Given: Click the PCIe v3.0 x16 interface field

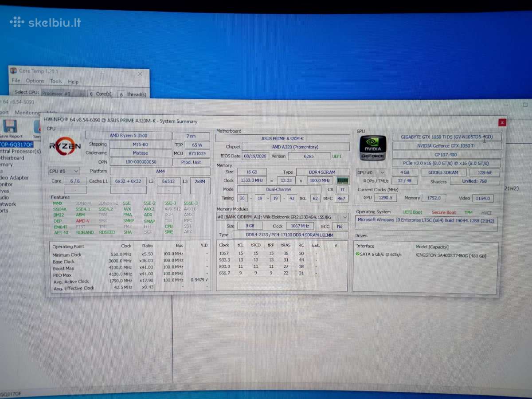Looking at the screenshot, I should point(446,164).
